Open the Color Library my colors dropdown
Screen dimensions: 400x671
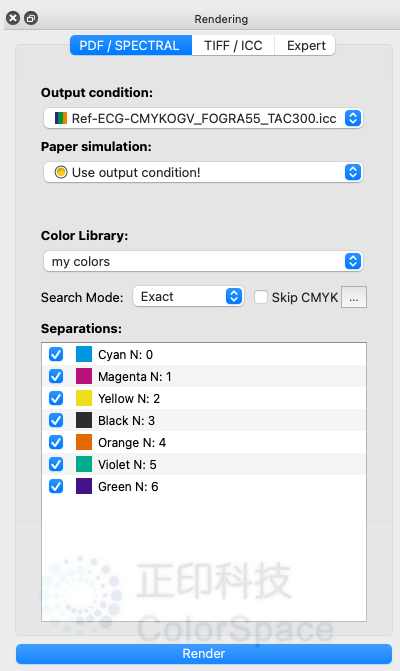203,261
